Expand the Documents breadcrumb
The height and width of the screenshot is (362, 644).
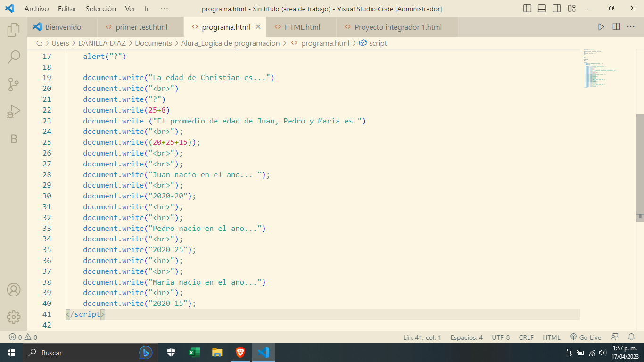click(153, 43)
